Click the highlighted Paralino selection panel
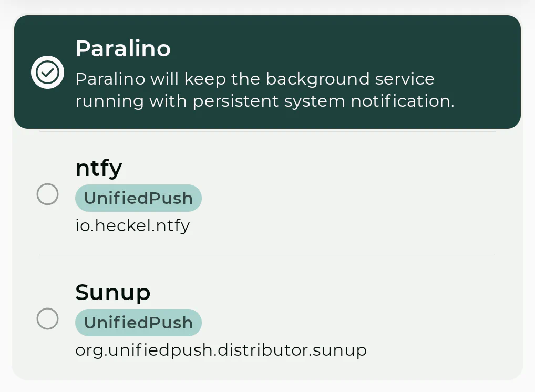Viewport: 535px width, 392px height. 267,72
